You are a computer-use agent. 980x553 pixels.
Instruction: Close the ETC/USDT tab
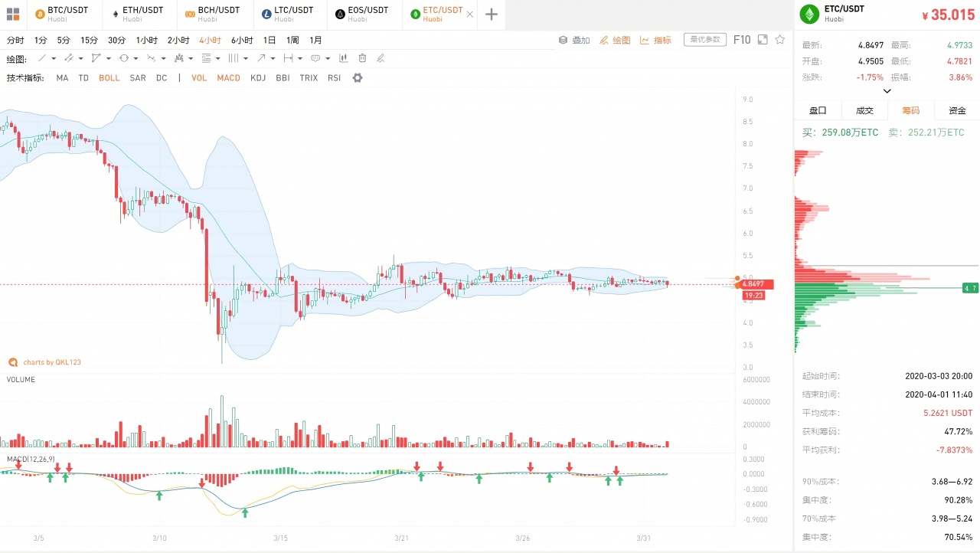469,15
